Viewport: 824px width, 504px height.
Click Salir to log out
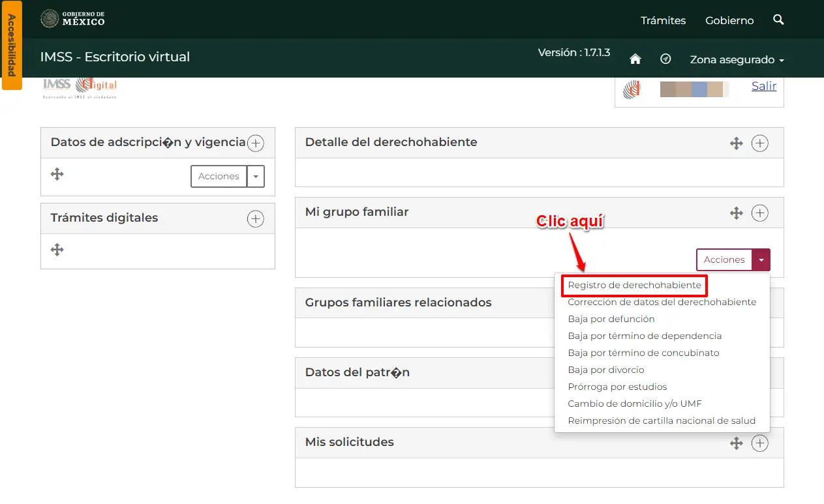click(x=764, y=86)
